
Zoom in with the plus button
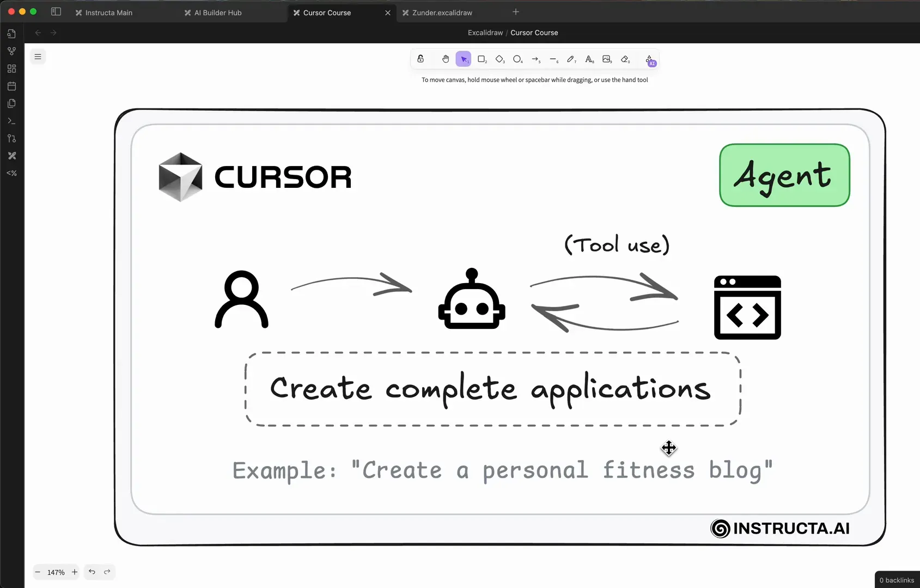point(75,572)
